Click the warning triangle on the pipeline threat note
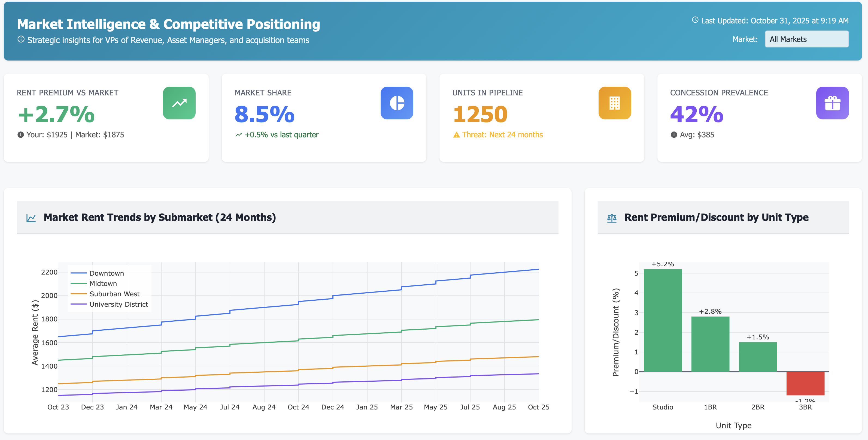This screenshot has width=868, height=440. [457, 134]
